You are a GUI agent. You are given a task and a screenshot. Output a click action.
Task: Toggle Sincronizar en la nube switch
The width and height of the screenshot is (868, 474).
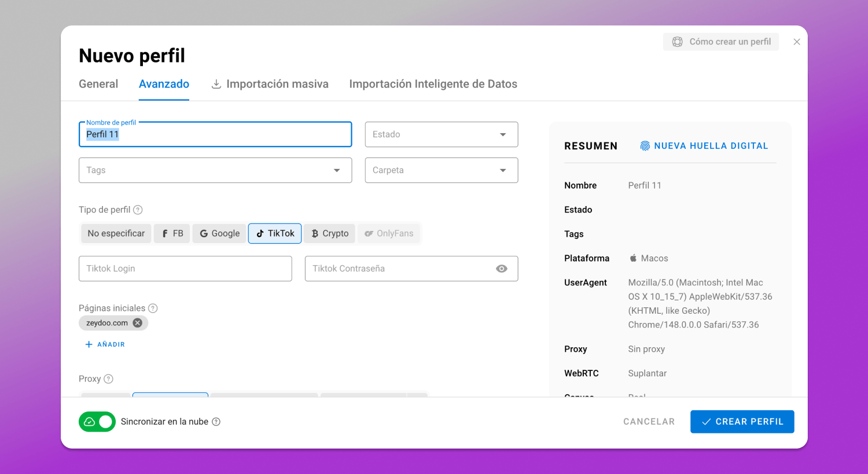tap(97, 422)
